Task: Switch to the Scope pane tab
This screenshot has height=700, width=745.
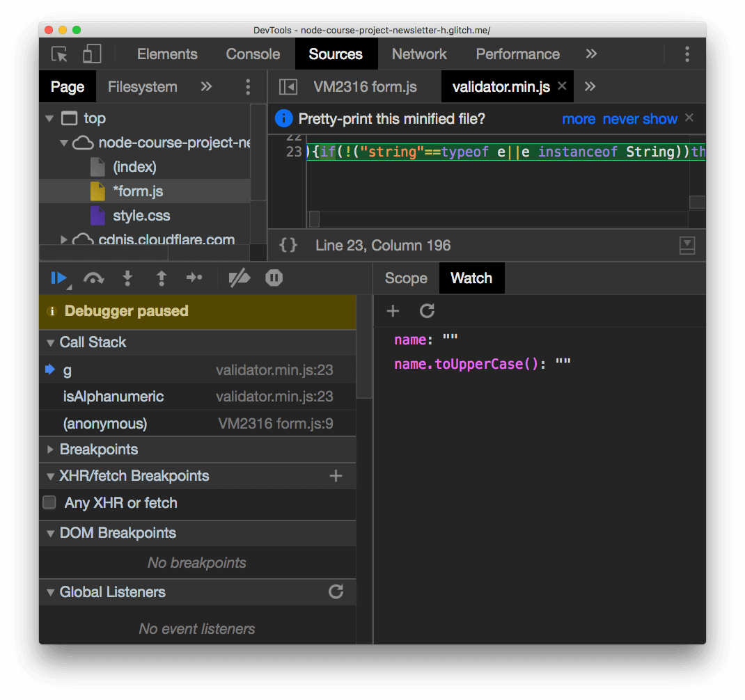Action: 406,278
